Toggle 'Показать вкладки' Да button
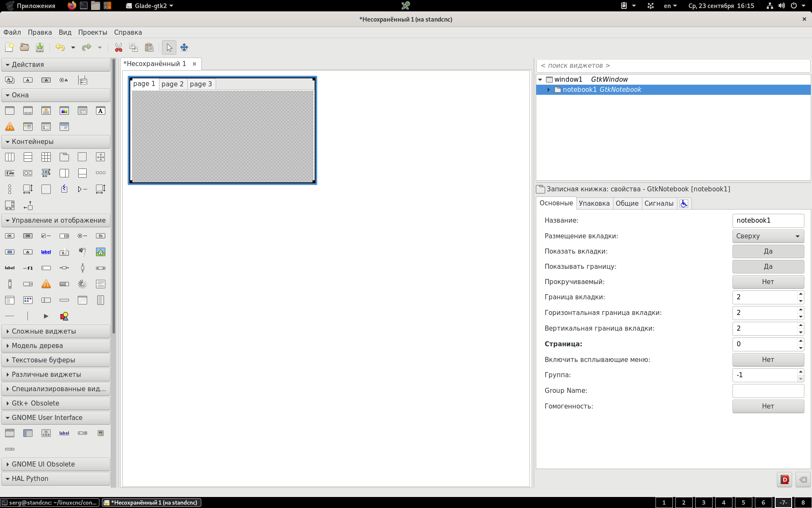Screen dimensions: 812x508 [x=768, y=251]
